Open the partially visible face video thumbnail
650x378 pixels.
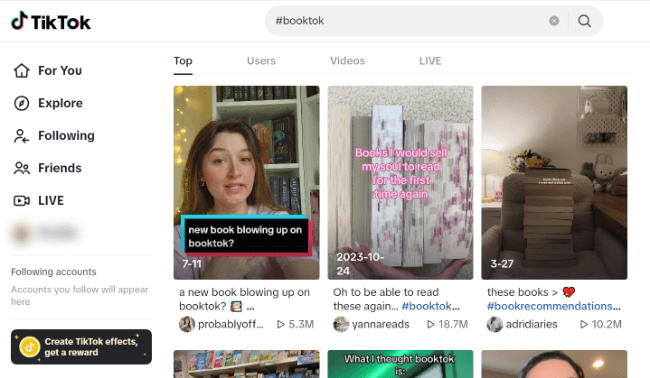click(554, 364)
